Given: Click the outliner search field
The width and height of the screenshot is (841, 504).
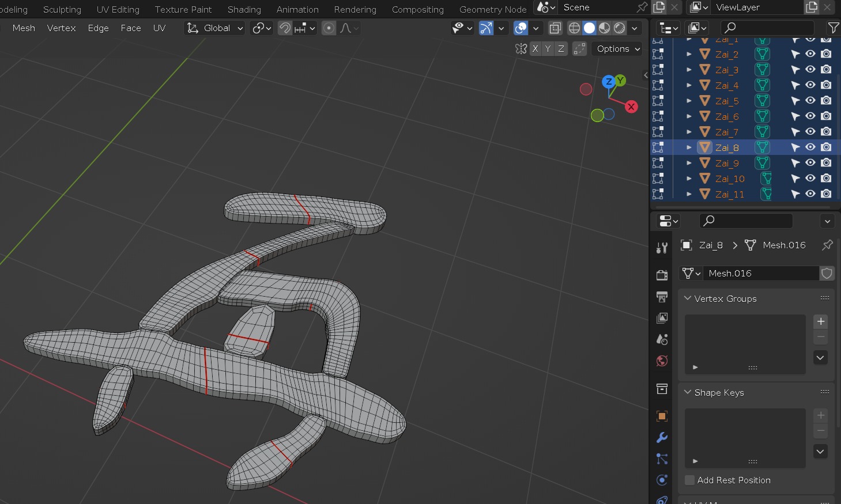Looking at the screenshot, I should tap(767, 28).
